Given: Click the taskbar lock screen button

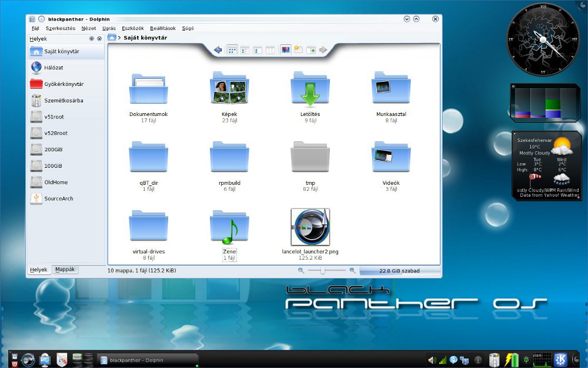Looking at the screenshot, I should [x=15, y=356].
